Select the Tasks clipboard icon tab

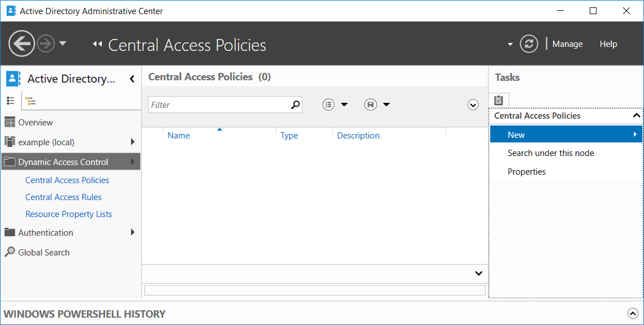coord(499,100)
